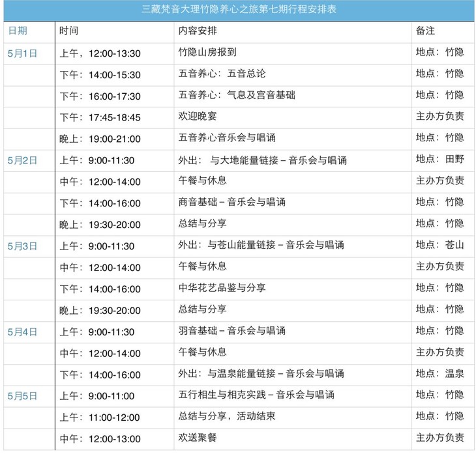Select the 中华花艺品鉴与分享 cell

[222, 288]
